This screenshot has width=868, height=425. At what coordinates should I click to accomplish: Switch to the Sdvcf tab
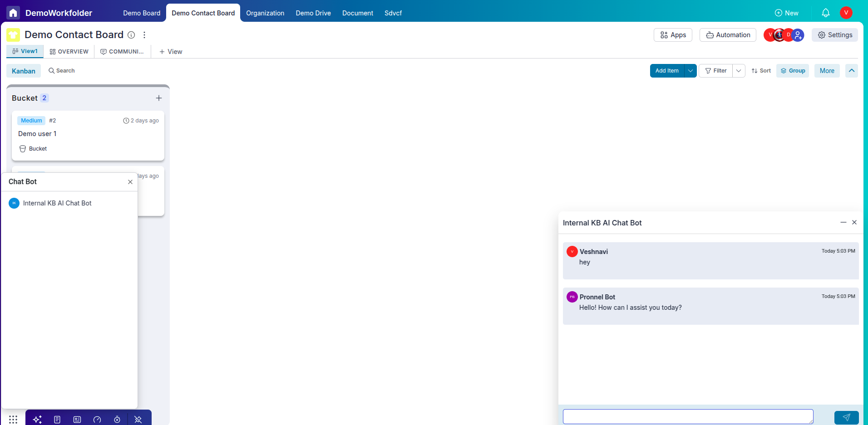pos(393,13)
